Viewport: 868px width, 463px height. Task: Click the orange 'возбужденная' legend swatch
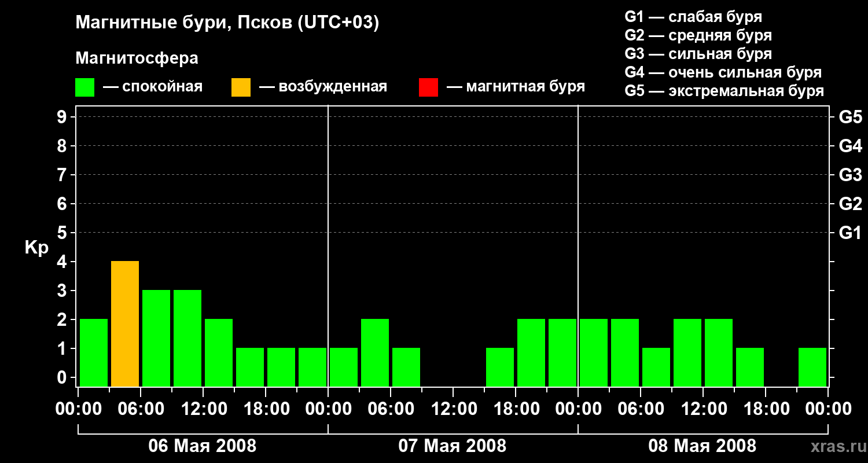tap(241, 87)
